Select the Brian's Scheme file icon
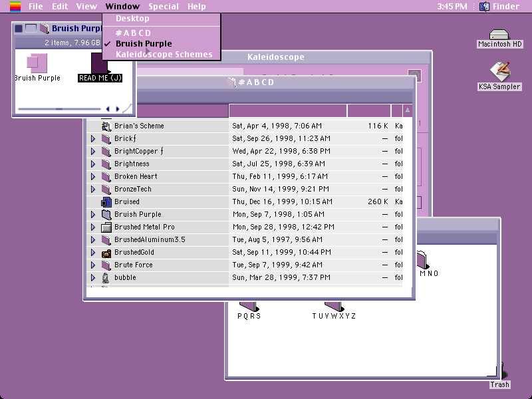The image size is (532, 399). [106, 126]
